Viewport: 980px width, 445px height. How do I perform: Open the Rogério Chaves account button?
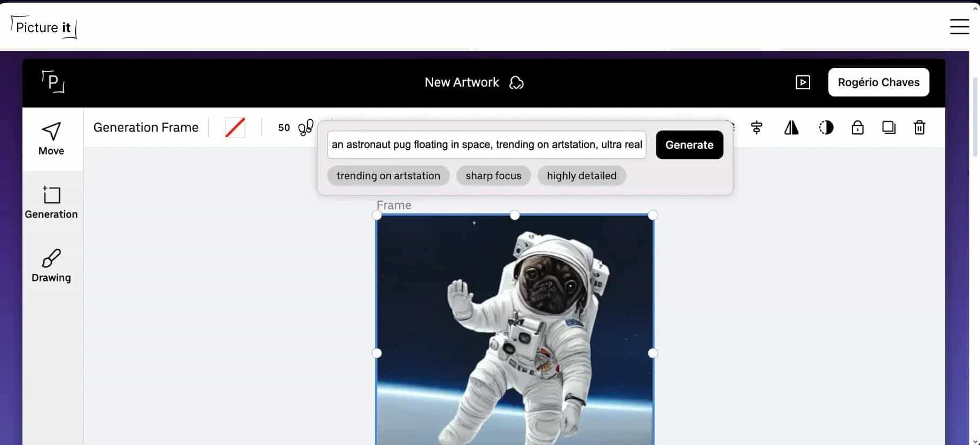point(878,82)
